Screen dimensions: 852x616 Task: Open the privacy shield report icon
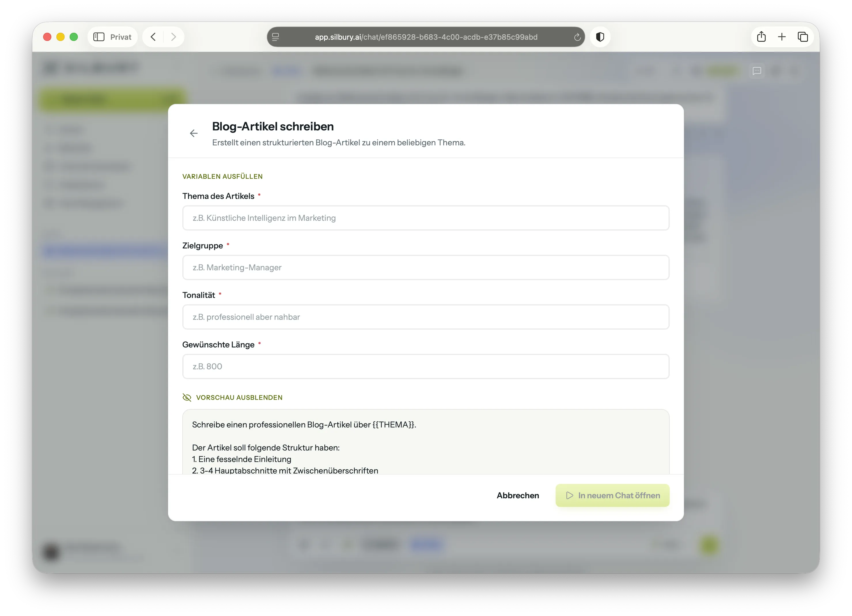coord(600,37)
